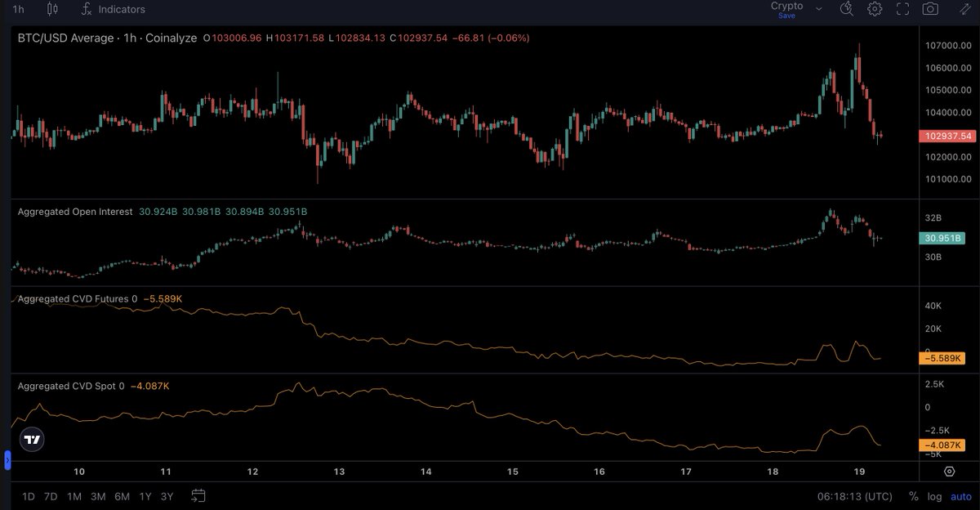Image resolution: width=980 pixels, height=510 pixels.
Task: Click the TradingView logo on chart
Action: (31, 439)
